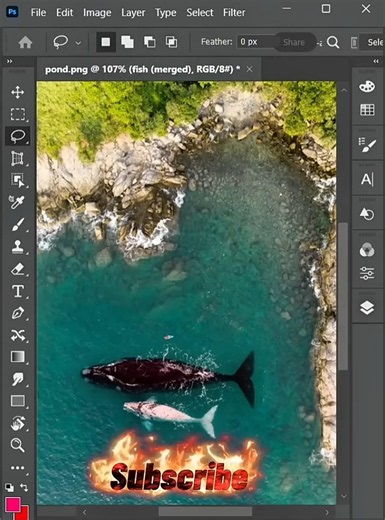Select the Crop tool
This screenshot has width=385, height=520.
click(x=18, y=158)
